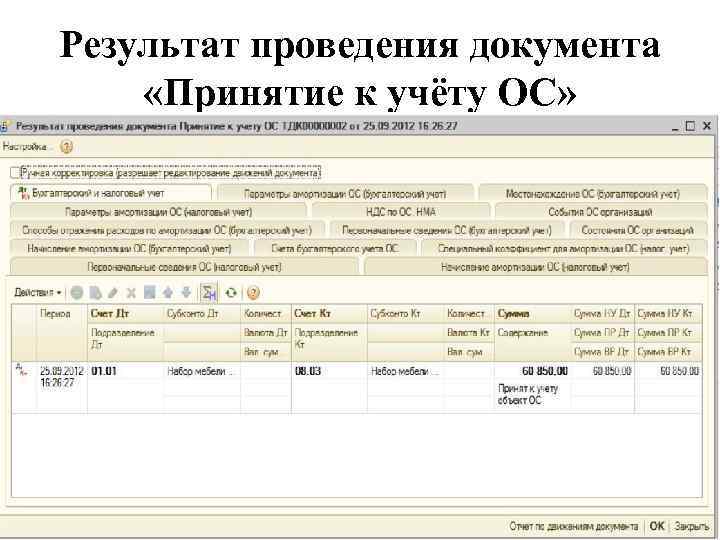Switch to Бухгалтерский и налоговый учет tab
The width and height of the screenshot is (720, 540).
point(111,193)
